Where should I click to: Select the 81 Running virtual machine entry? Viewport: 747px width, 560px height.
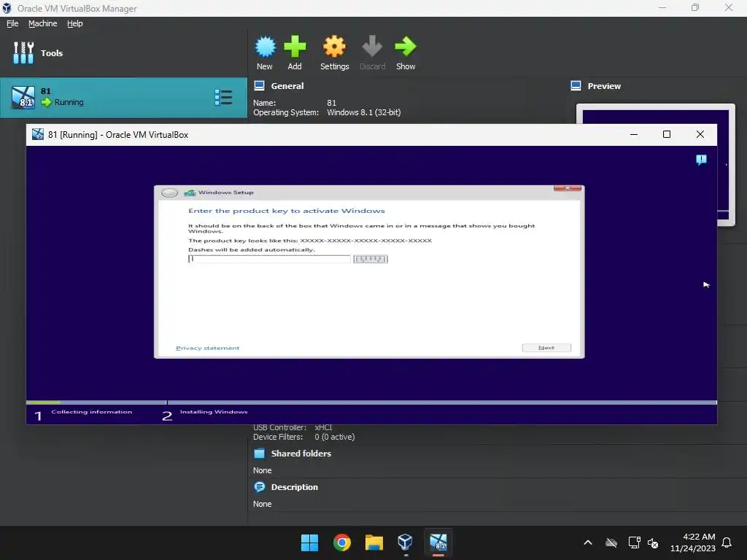tap(123, 98)
